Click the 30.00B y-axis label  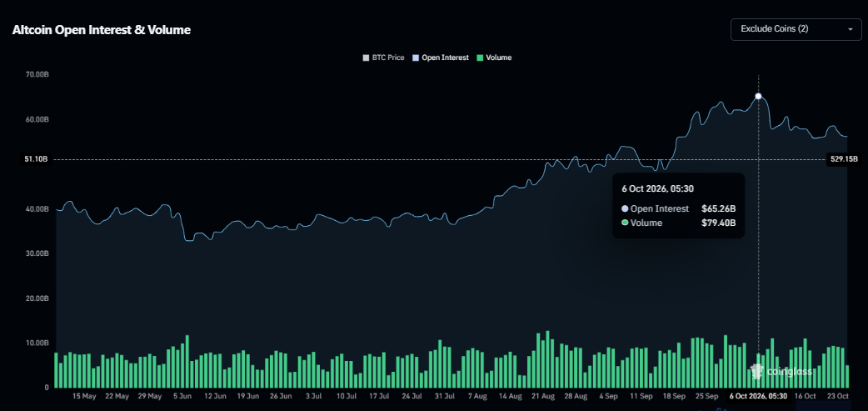(x=38, y=253)
